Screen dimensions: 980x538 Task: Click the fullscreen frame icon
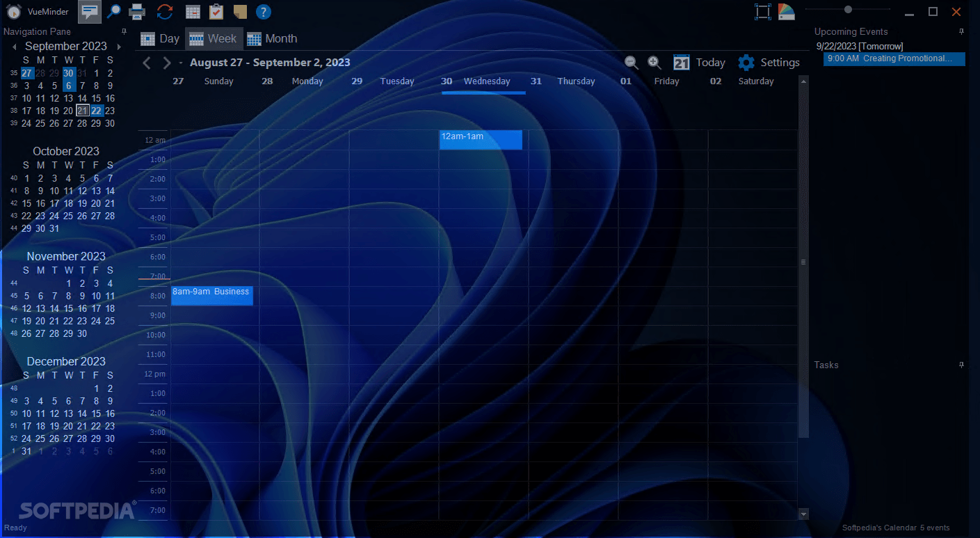tap(763, 12)
